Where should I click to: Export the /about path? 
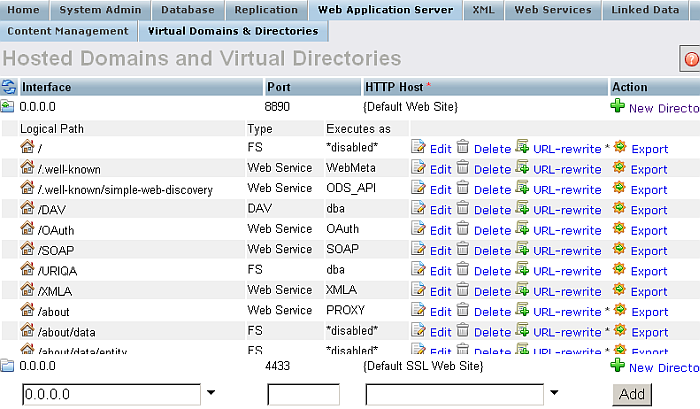(x=650, y=312)
